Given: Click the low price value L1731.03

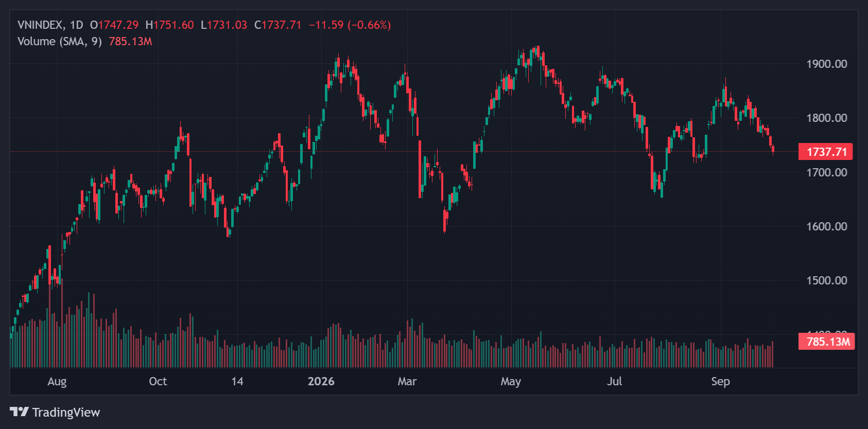Looking at the screenshot, I should click(x=224, y=25).
